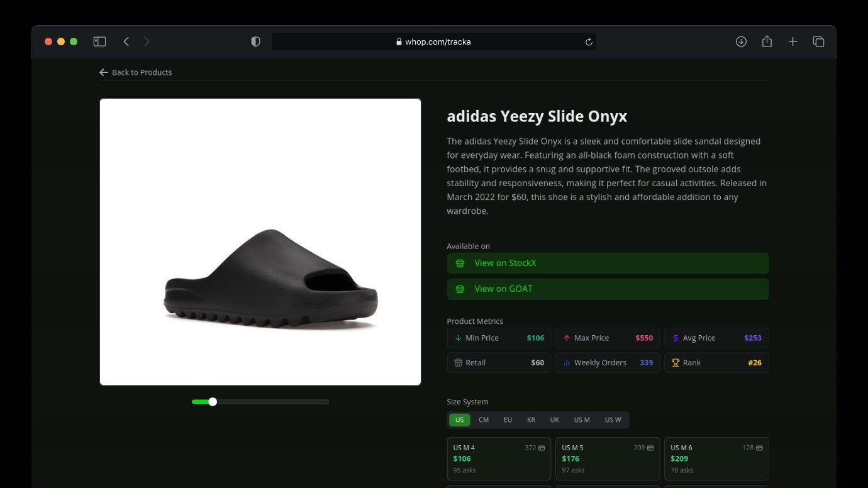Toggle the Safari sidebar icon
The image size is (868, 488).
(x=99, y=42)
